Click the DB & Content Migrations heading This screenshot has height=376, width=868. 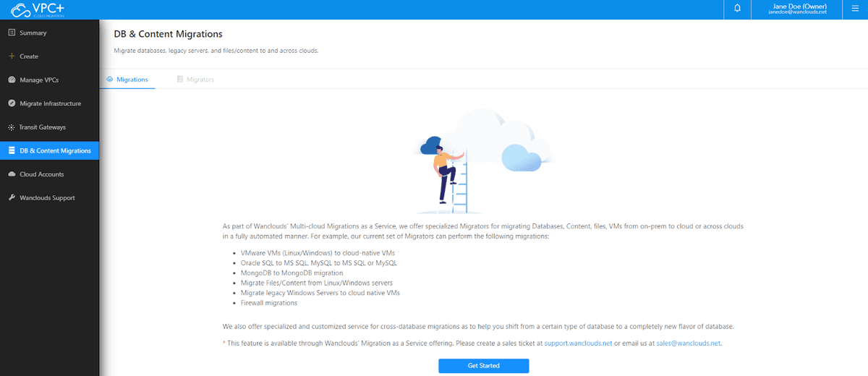click(x=168, y=34)
